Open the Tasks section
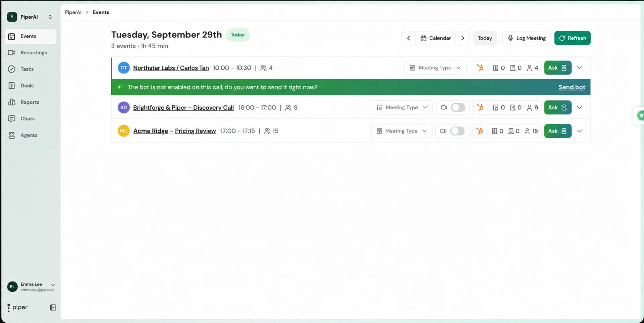Screen dimensions: 644x323 point(31,69)
